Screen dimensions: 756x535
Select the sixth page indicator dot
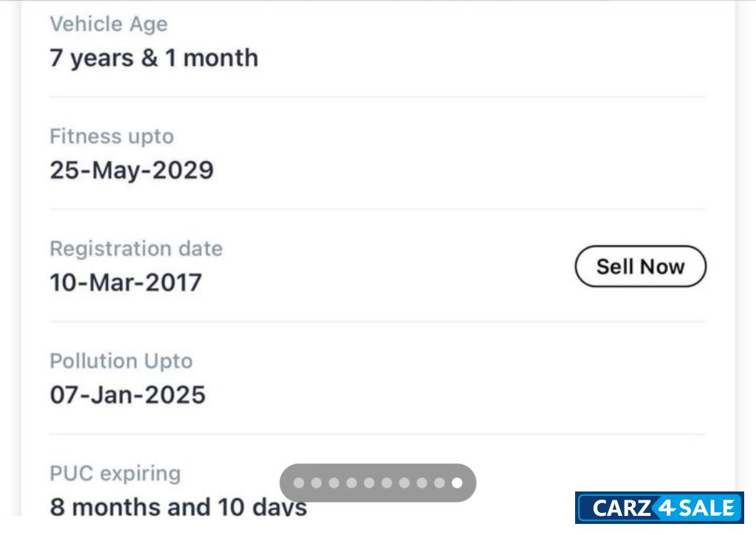[x=387, y=483]
